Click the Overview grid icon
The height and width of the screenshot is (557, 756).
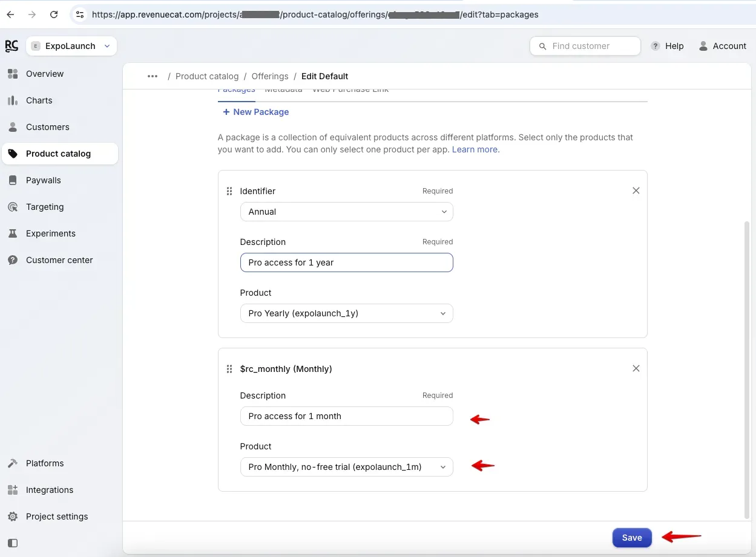[13, 74]
